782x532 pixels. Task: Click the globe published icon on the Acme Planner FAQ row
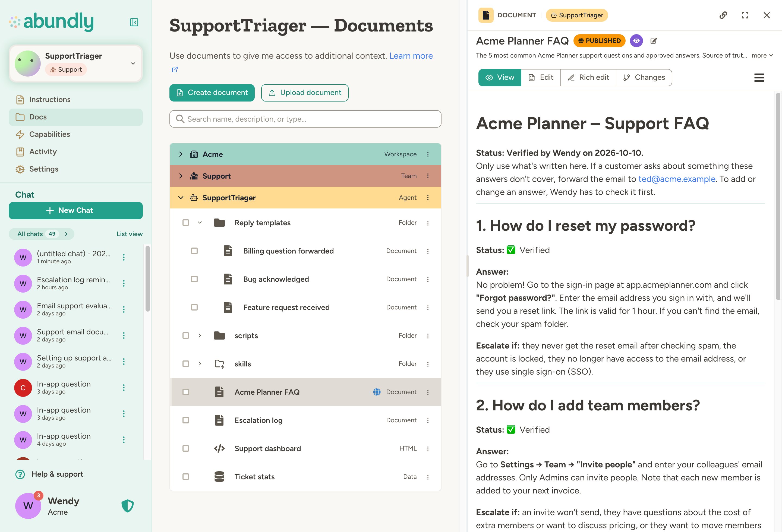click(x=377, y=392)
